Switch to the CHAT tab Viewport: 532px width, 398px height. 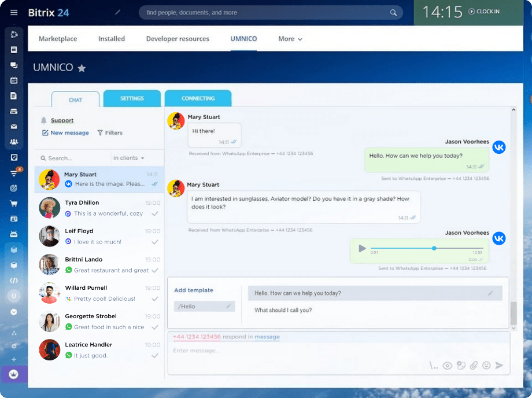click(75, 99)
